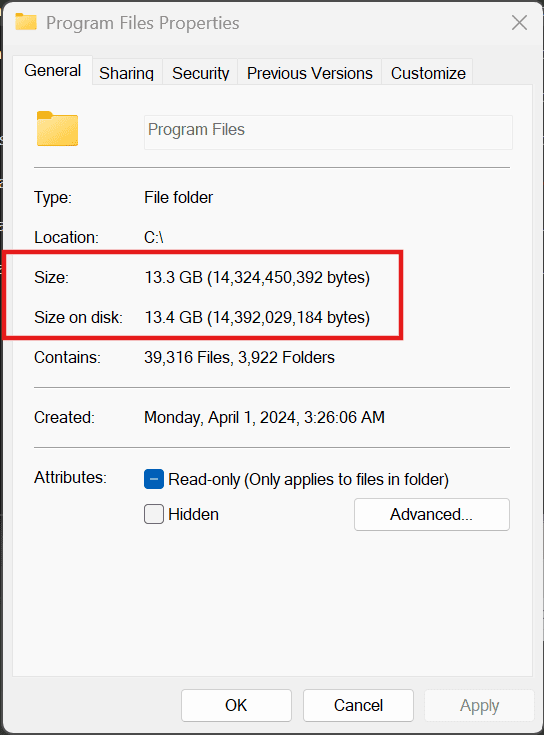This screenshot has width=544, height=735.
Task: Click the 'Type:' label
Action: coord(52,197)
